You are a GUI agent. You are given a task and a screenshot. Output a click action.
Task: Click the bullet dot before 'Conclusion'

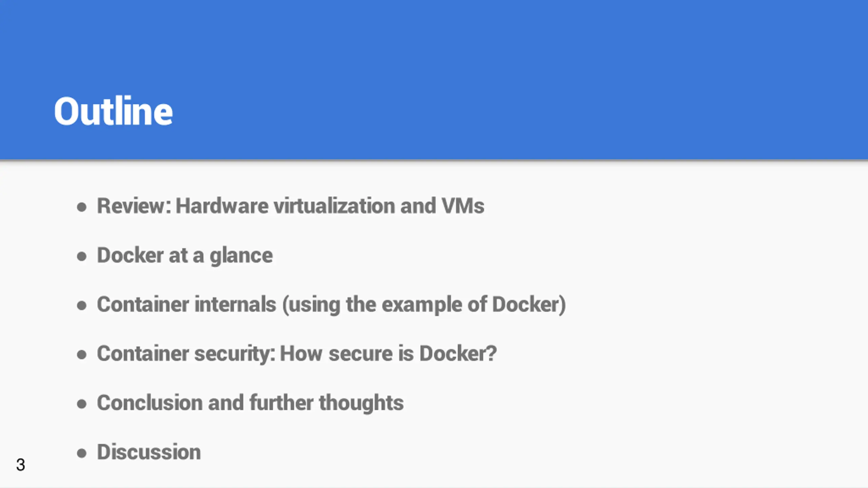(82, 404)
